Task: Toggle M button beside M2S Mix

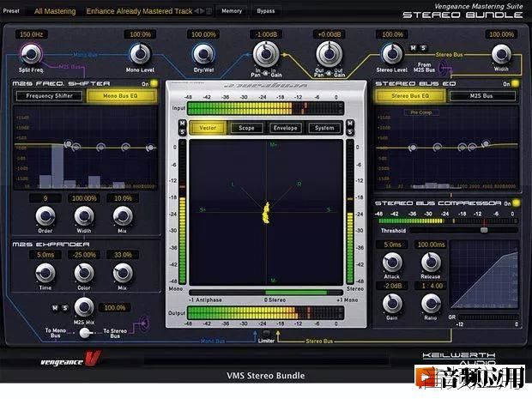Action: 55,308
